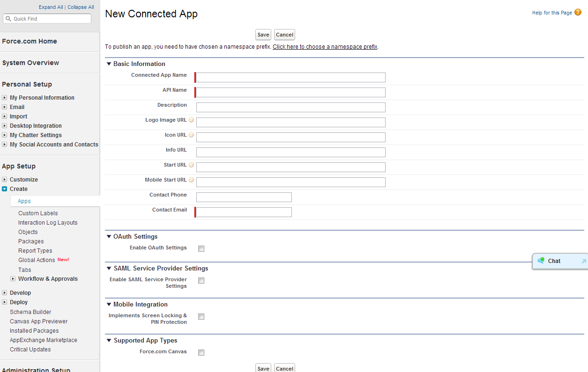
Task: Click the help icon next to Start URL
Action: point(191,165)
